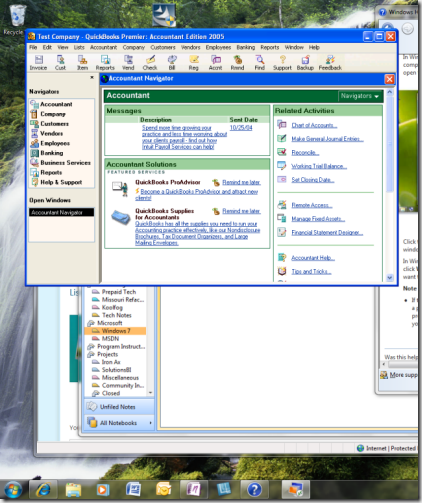Open the Reports toolbar icon

(105, 63)
